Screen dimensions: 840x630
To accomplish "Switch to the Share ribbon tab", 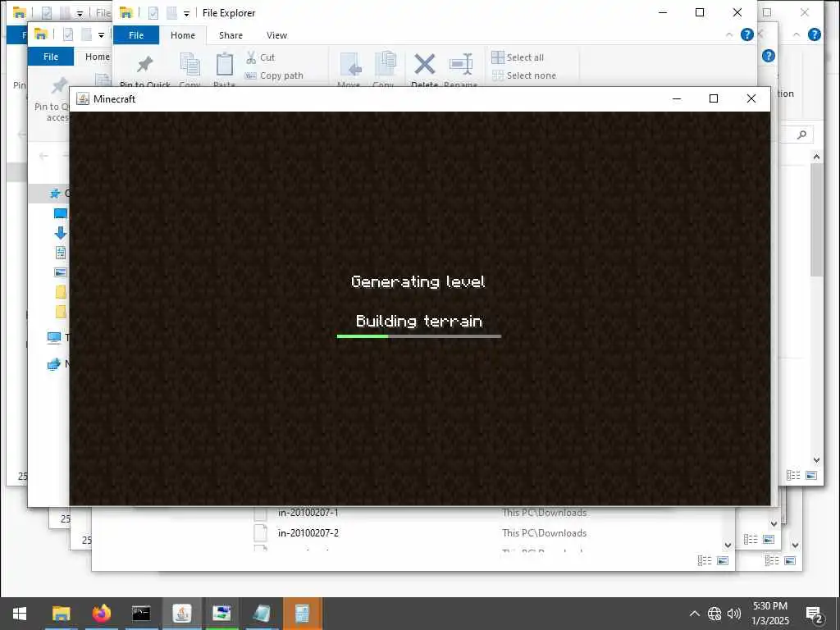I will pyautogui.click(x=231, y=35).
